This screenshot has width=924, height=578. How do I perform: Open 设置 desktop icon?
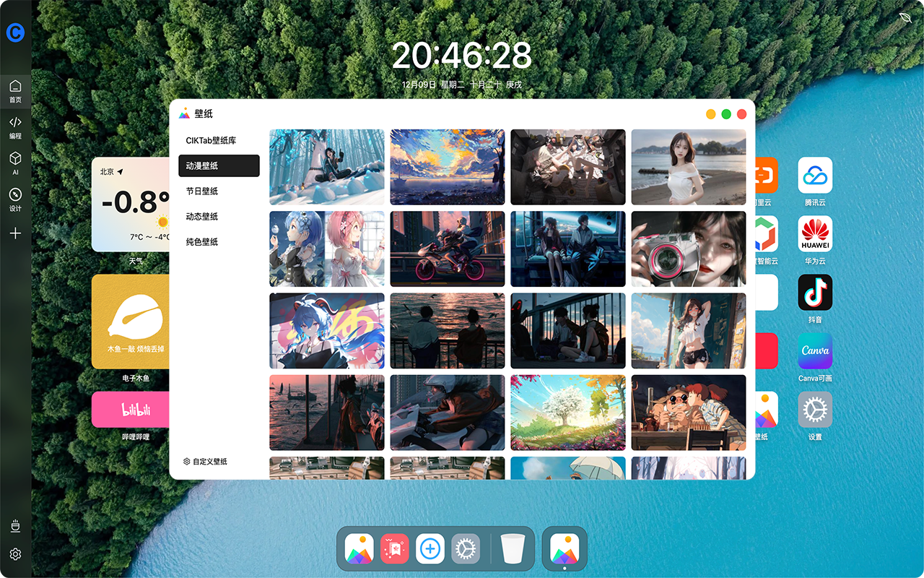pyautogui.click(x=815, y=409)
